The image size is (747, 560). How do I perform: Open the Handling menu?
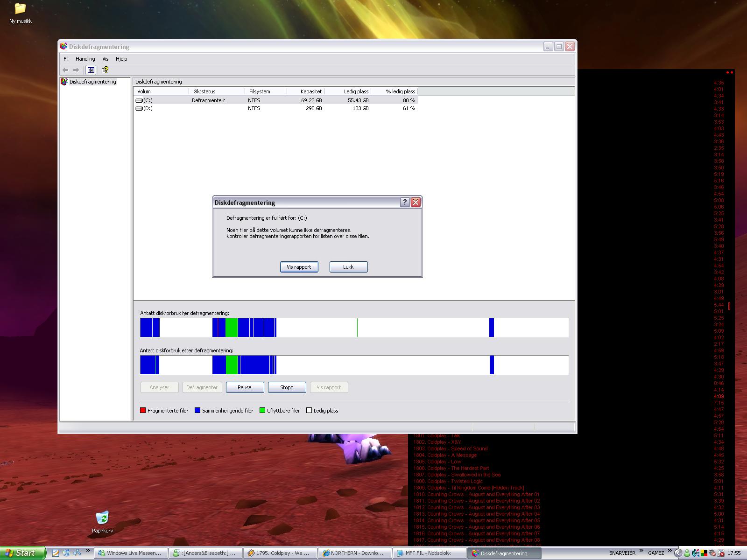click(x=85, y=59)
